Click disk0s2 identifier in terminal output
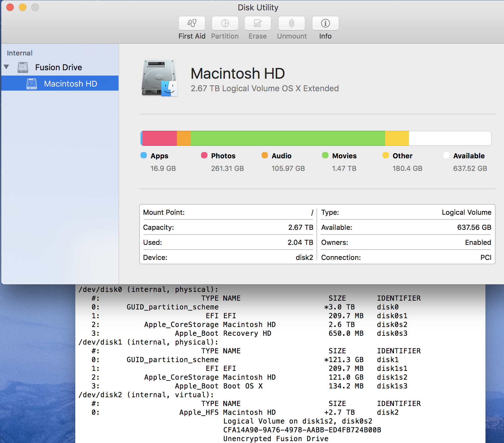The image size is (504, 443). [392, 324]
